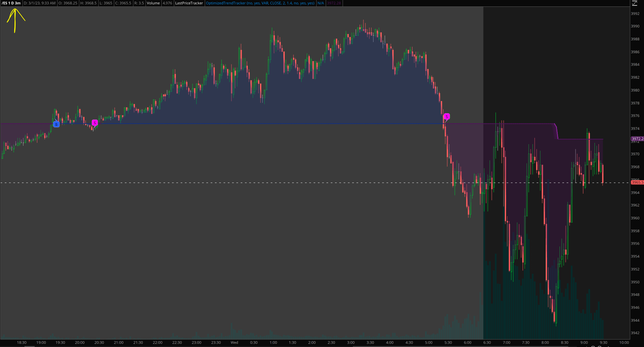Click the Wed date label on time axis
This screenshot has width=644, height=347.
click(234, 343)
